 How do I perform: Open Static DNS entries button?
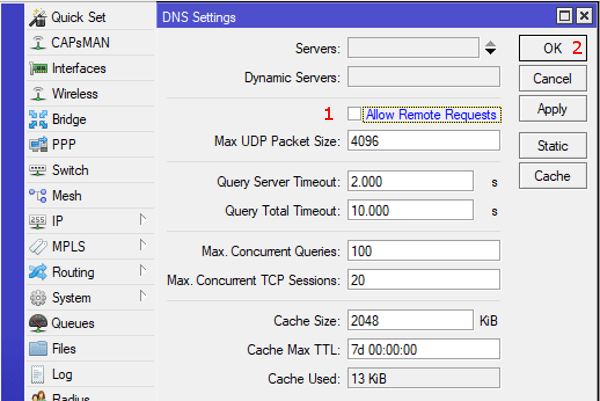(553, 146)
